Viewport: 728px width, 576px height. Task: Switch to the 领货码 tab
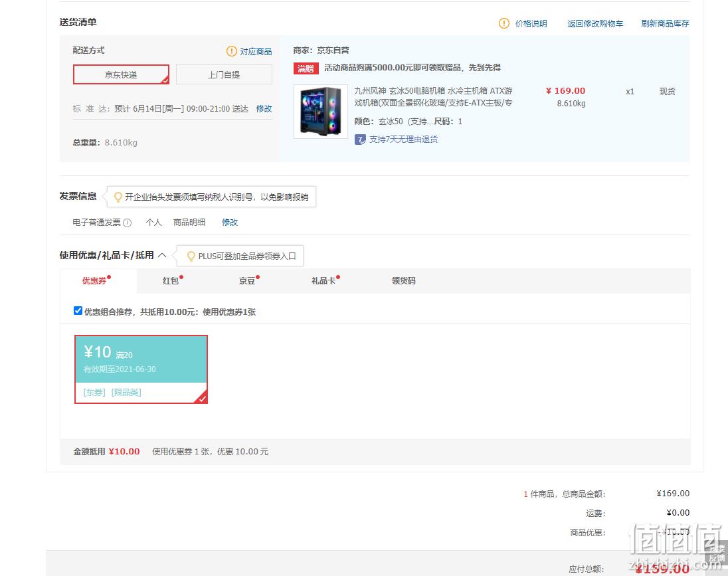403,280
